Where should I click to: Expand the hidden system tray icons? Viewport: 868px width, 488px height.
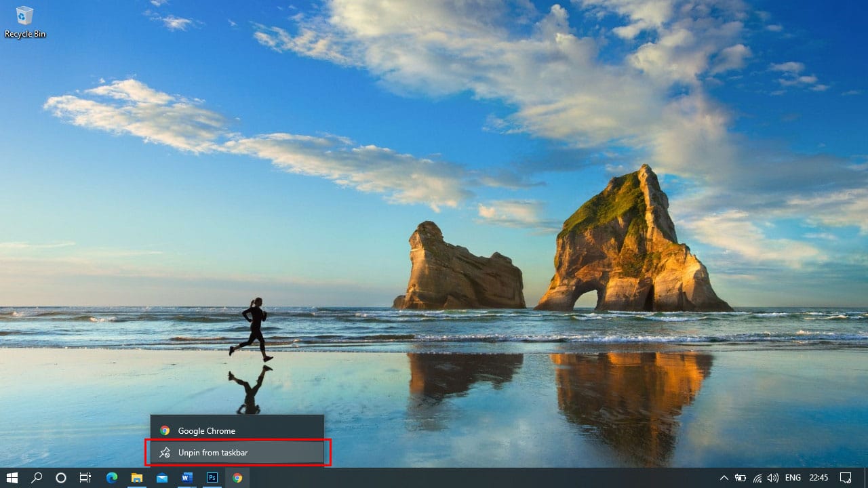pyautogui.click(x=724, y=478)
